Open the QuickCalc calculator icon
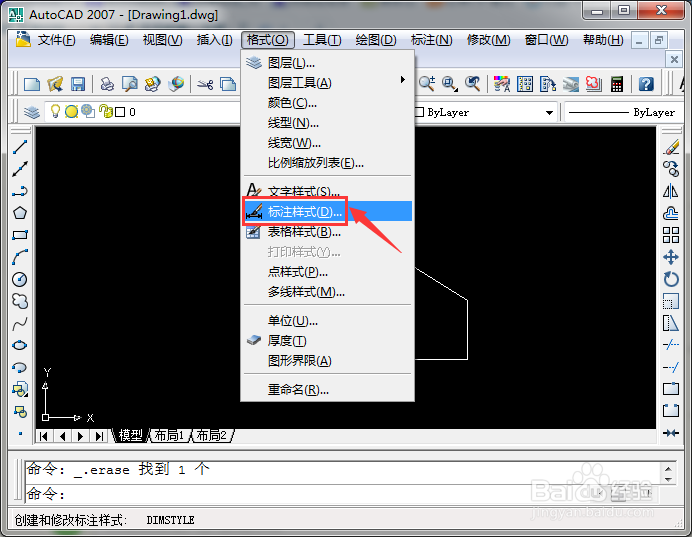This screenshot has width=692, height=537. coord(617,84)
